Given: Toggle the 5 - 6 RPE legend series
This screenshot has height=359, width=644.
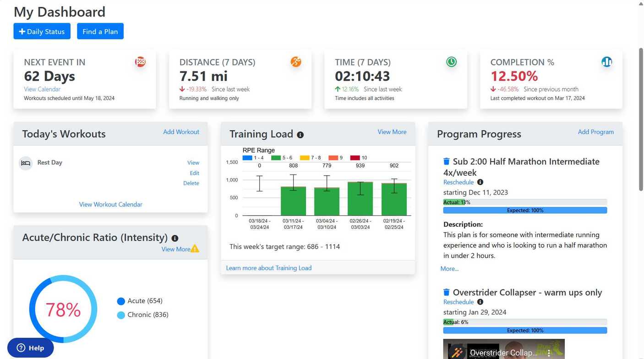Looking at the screenshot, I should pyautogui.click(x=282, y=158).
